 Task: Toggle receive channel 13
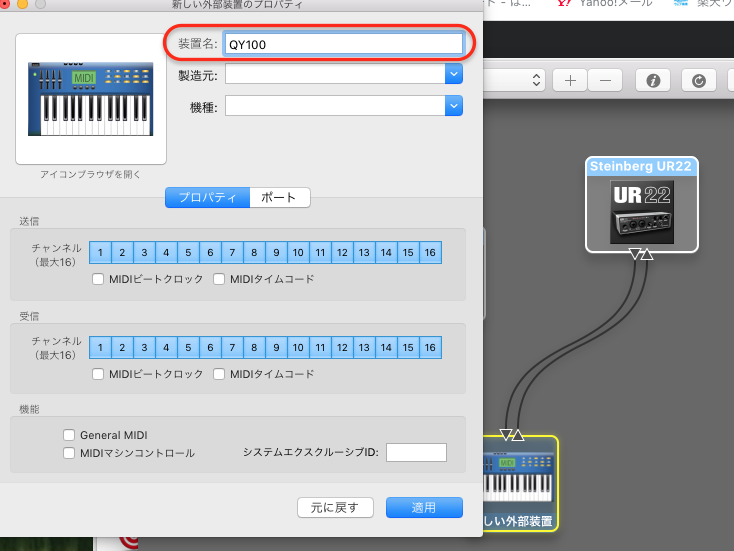coord(364,348)
